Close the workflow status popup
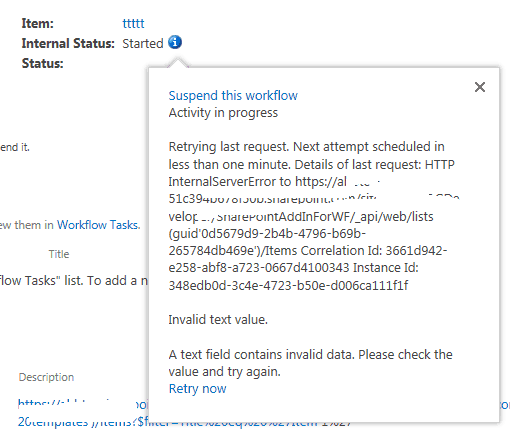Image resolution: width=510 pixels, height=430 pixels. 480,87
